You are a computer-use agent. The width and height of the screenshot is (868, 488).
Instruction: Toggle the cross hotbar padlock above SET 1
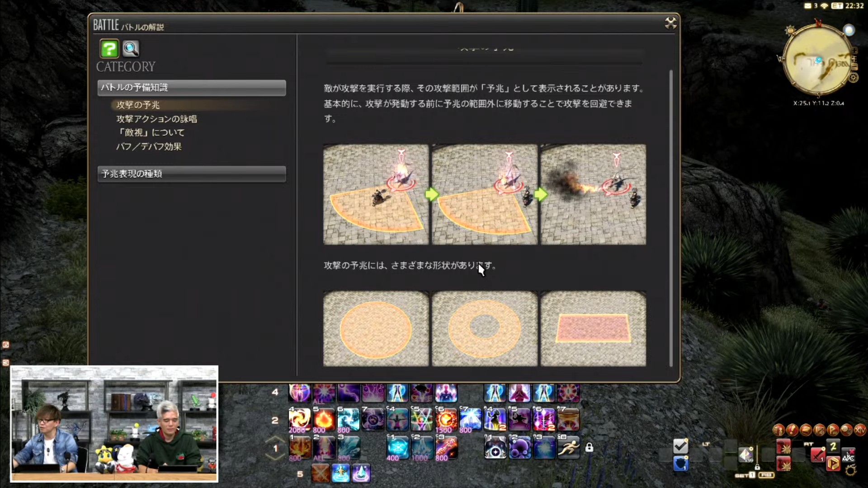point(757,467)
